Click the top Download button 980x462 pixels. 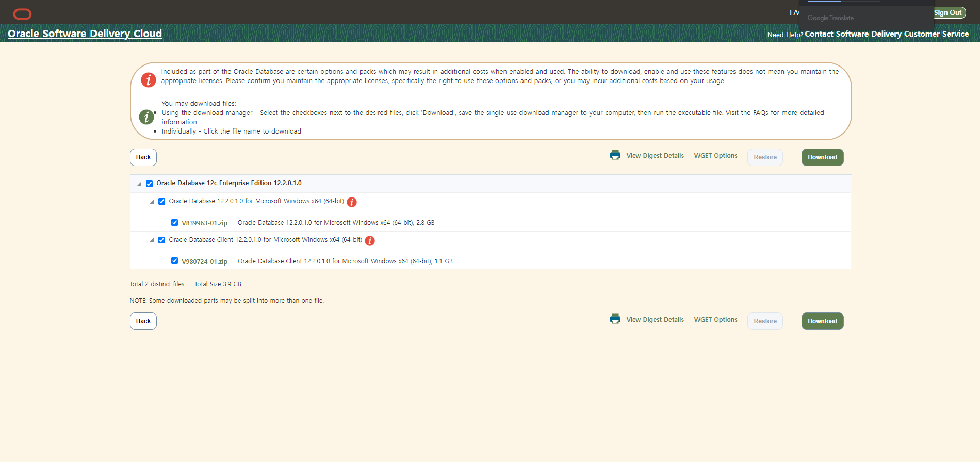point(823,157)
